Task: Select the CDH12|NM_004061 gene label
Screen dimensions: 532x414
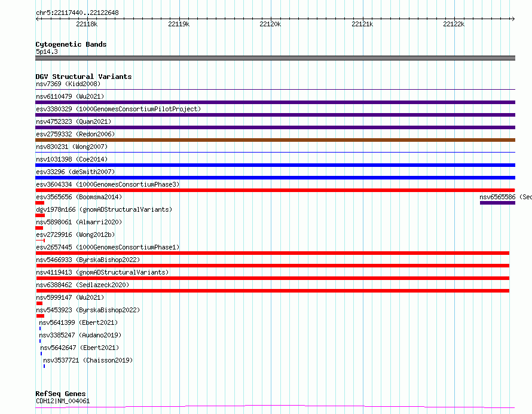Action: coord(63,401)
